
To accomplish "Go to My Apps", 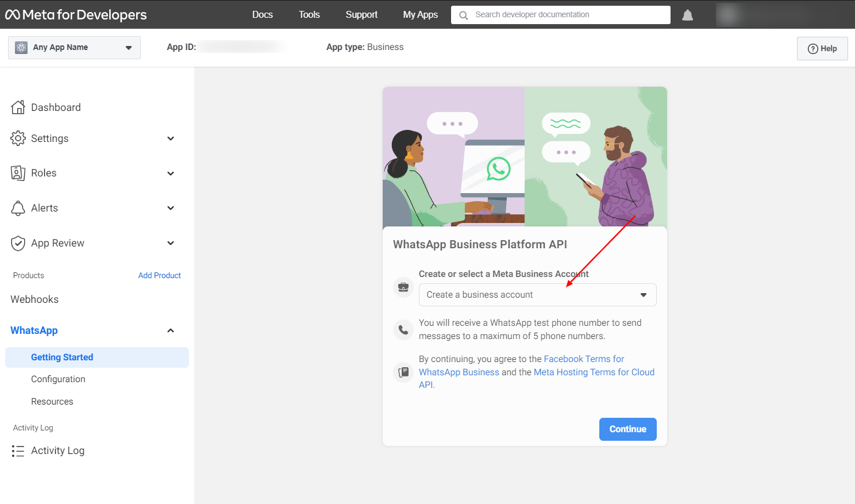I will [x=420, y=14].
